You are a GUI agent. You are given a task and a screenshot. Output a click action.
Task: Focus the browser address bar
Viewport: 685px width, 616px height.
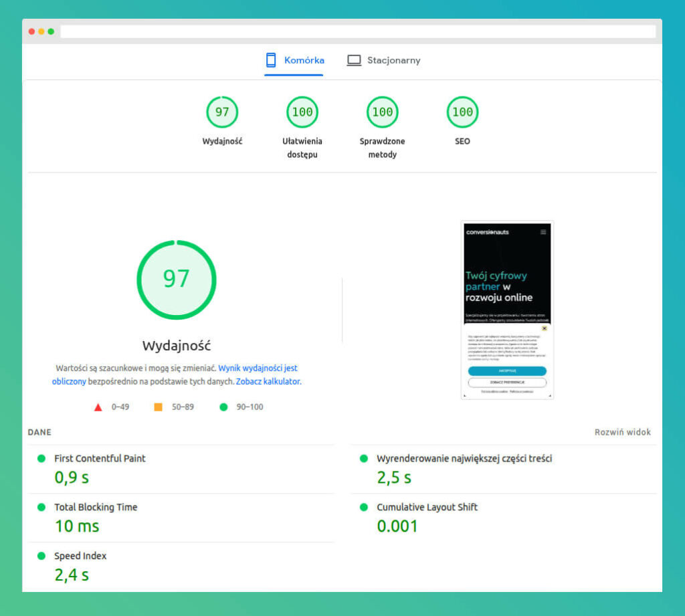(358, 31)
